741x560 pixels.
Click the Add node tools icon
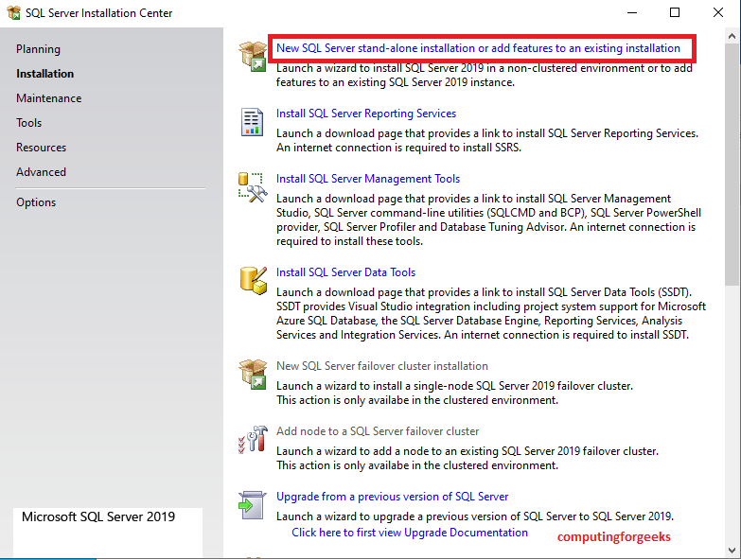253,439
